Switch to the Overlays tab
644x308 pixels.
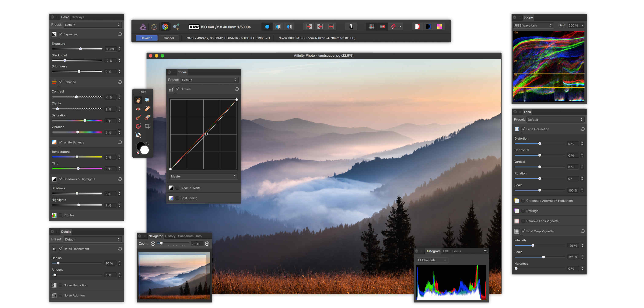tap(78, 17)
